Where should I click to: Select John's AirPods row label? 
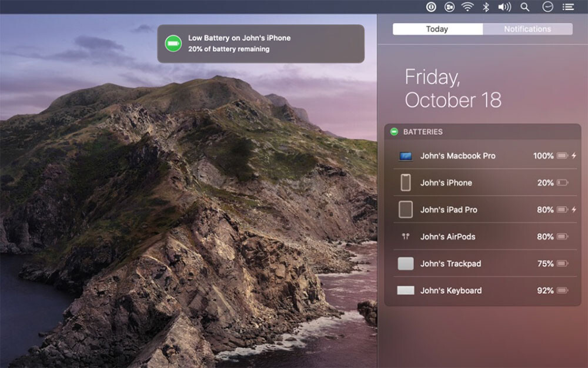pyautogui.click(x=447, y=237)
